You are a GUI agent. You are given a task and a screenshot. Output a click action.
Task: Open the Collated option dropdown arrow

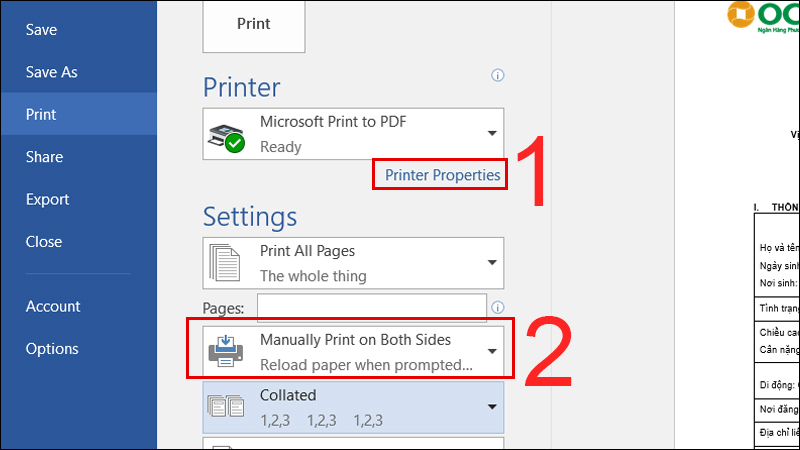[x=492, y=407]
